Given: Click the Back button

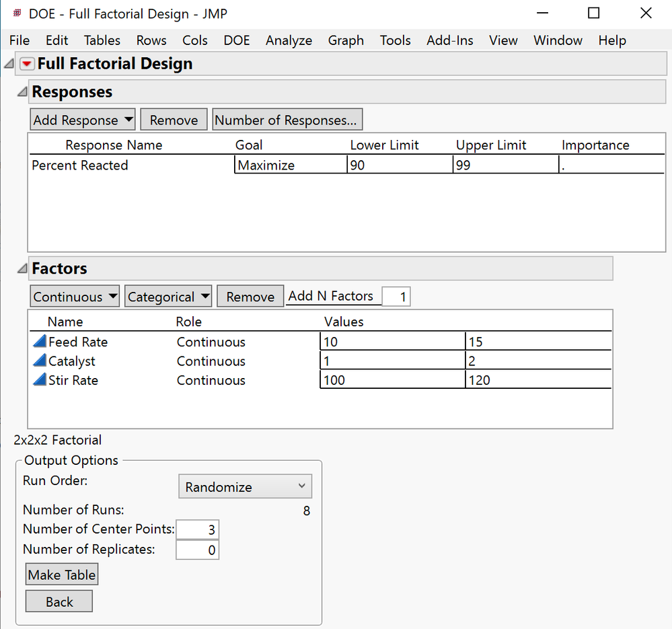Looking at the screenshot, I should (59, 601).
